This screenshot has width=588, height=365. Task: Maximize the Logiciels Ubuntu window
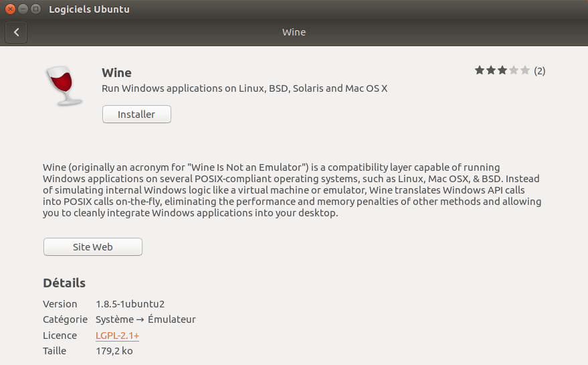point(35,9)
